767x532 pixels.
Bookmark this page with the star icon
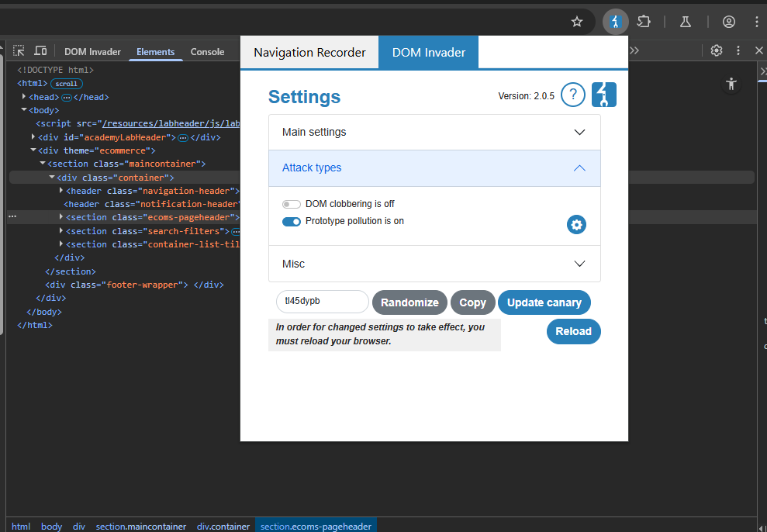pos(577,22)
